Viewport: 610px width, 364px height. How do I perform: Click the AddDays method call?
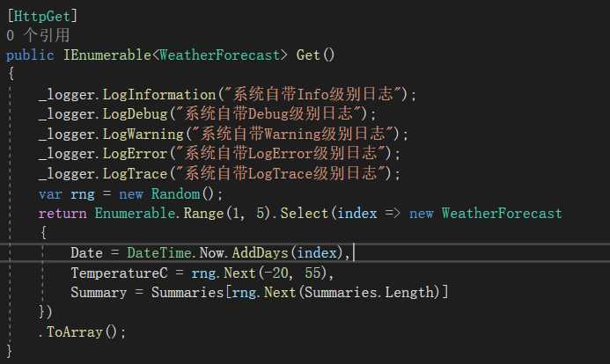pos(260,253)
